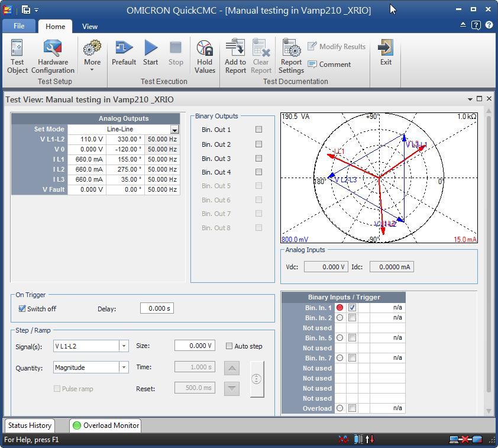Click the step down arrow button

(232, 389)
